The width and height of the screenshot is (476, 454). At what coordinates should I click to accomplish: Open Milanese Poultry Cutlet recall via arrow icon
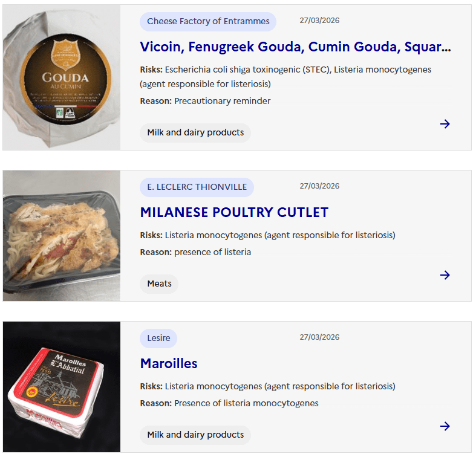pyautogui.click(x=445, y=275)
